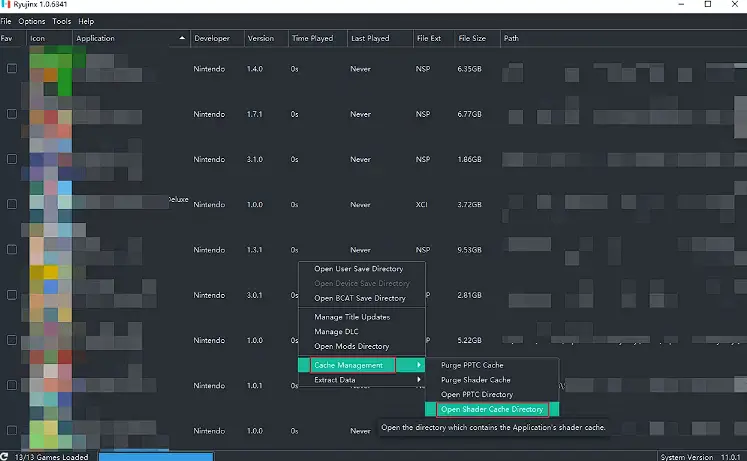Open the Help menu
The height and width of the screenshot is (461, 747).
coord(86,21)
